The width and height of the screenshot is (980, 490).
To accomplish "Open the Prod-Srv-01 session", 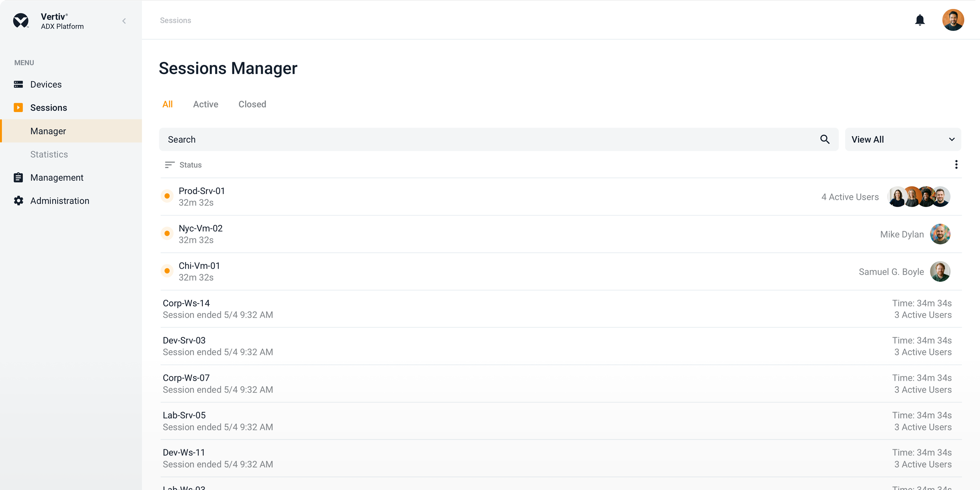I will click(561, 197).
